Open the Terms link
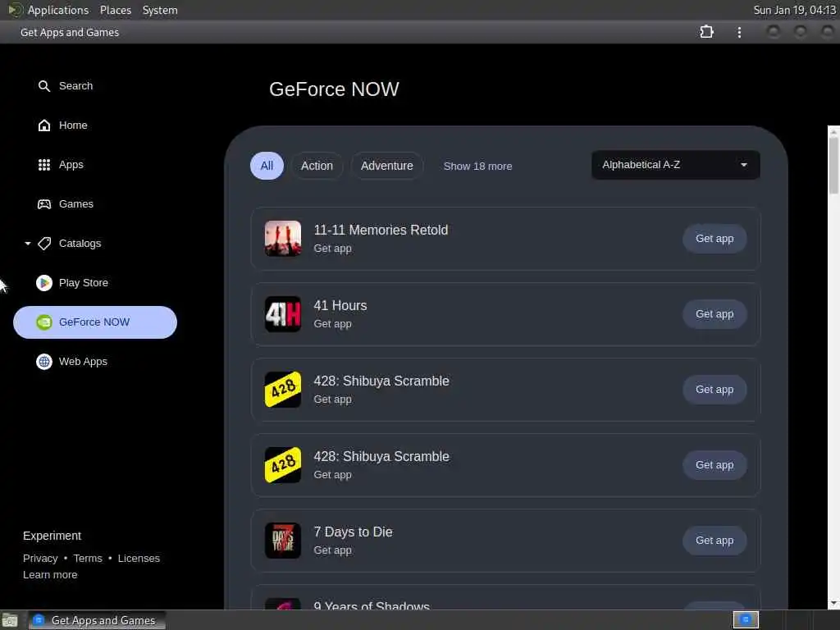Viewport: 840px width, 630px height. tap(88, 558)
